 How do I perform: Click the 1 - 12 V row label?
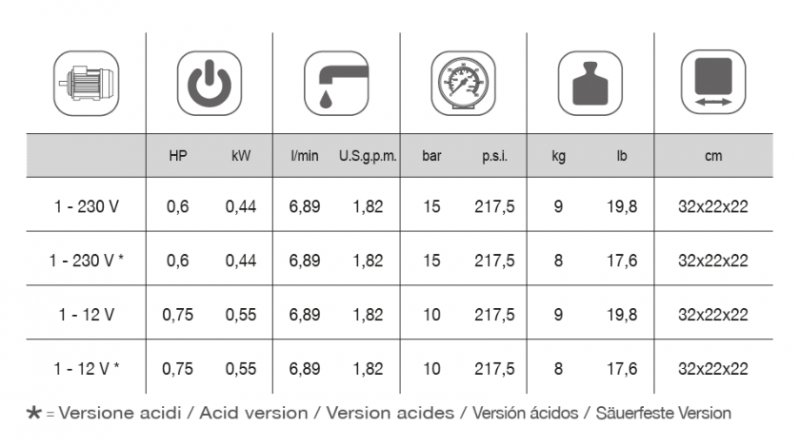pos(86,315)
